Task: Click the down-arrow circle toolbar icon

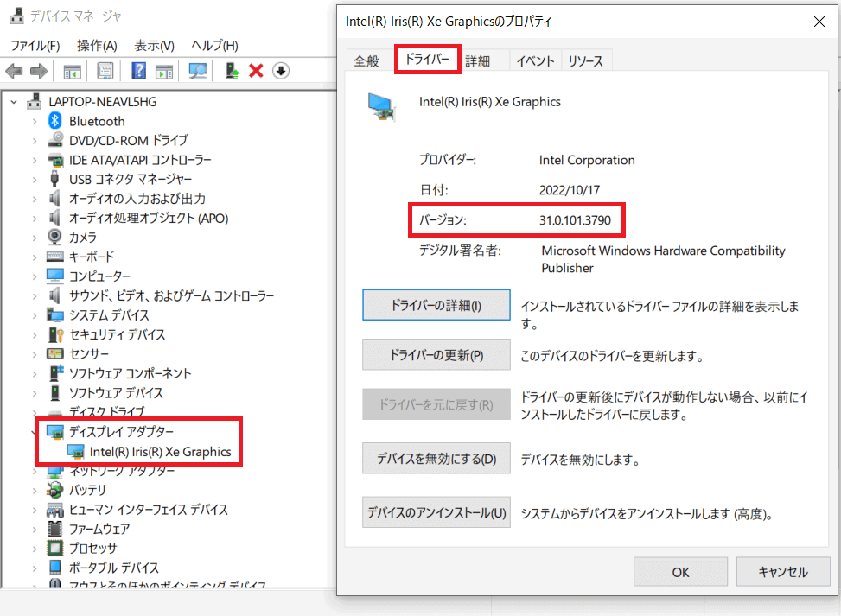Action: coord(281,71)
